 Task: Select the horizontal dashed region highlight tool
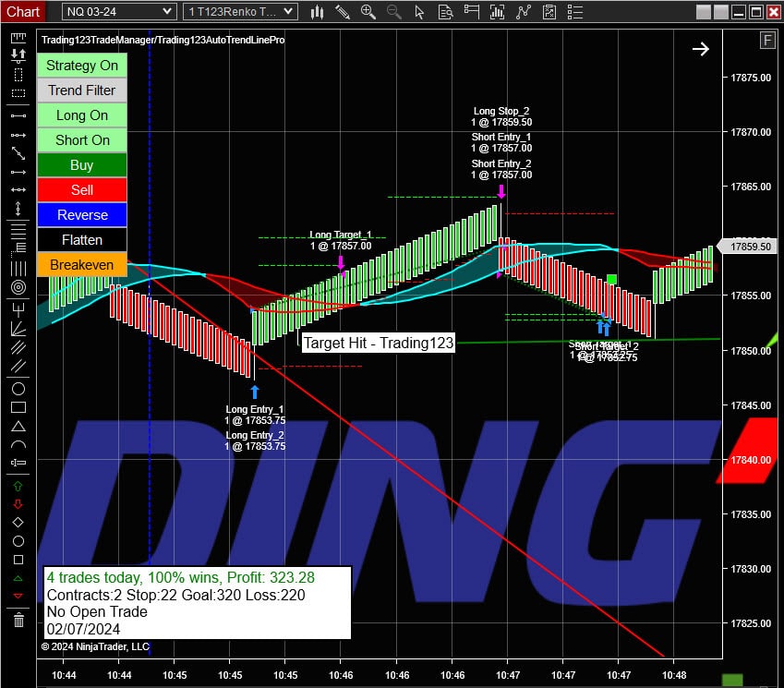point(18,93)
